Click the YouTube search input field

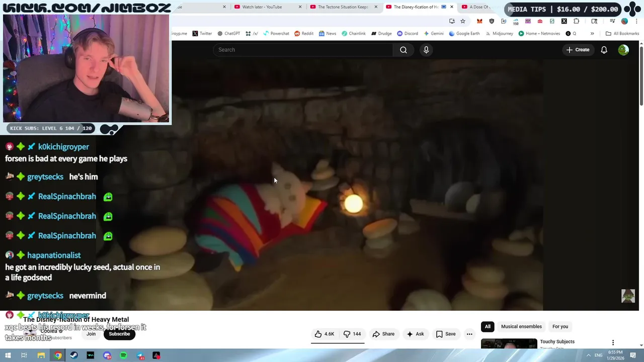coord(303,50)
